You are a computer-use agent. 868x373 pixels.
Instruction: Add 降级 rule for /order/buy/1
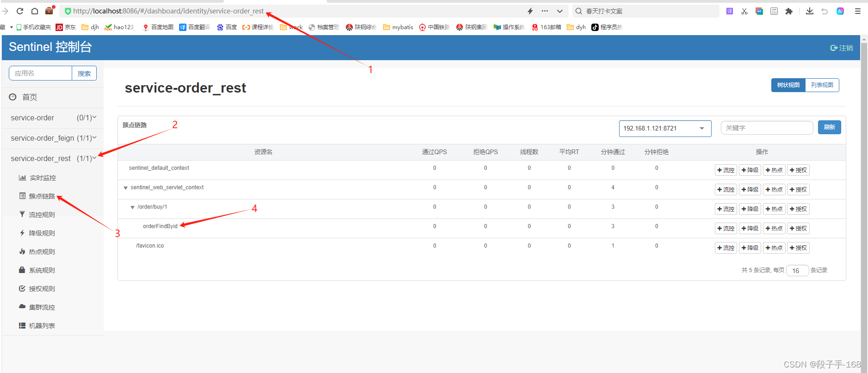(x=750, y=209)
